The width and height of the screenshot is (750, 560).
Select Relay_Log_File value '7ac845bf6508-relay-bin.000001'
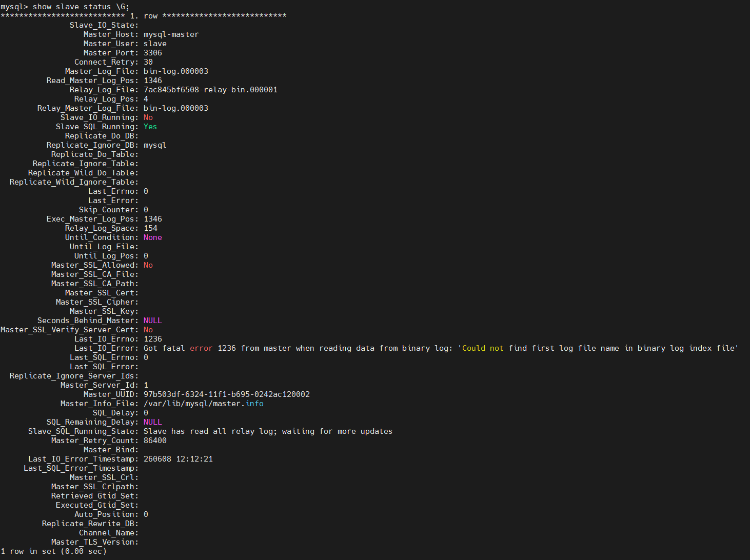click(x=210, y=90)
